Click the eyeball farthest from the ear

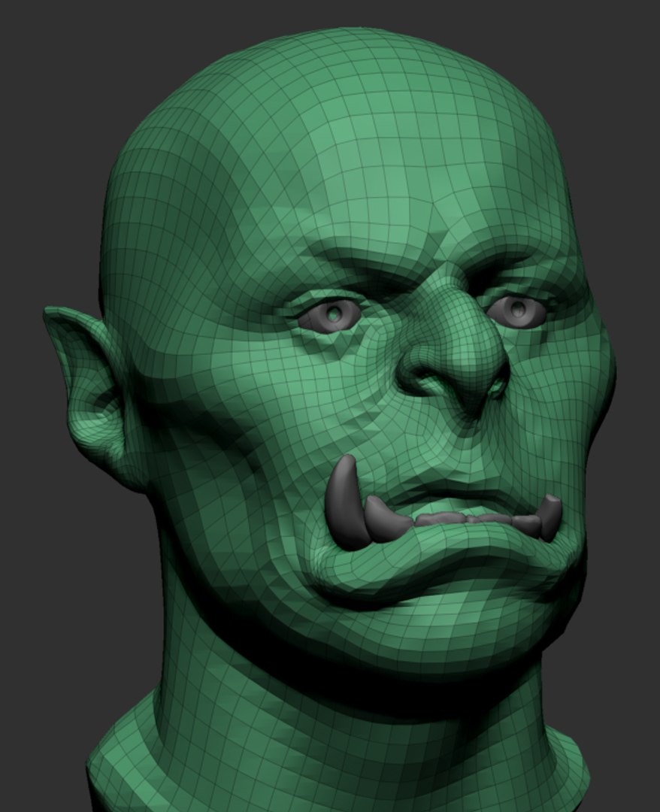(516, 311)
